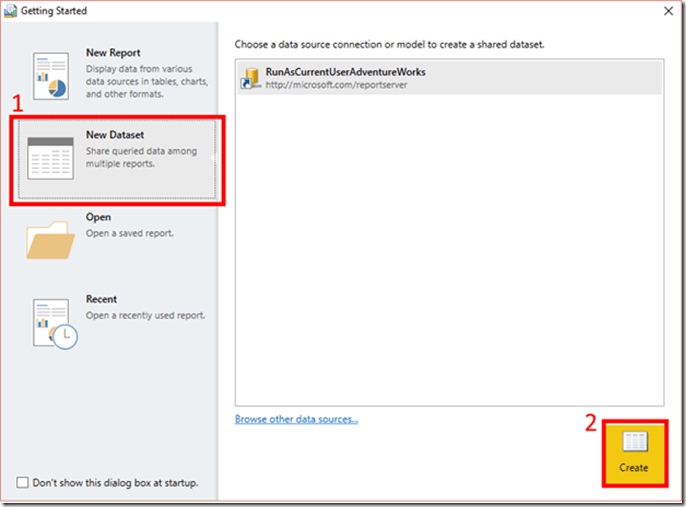Click the Getting Started title bar icon
This screenshot has height=507, width=686.
[x=10, y=11]
